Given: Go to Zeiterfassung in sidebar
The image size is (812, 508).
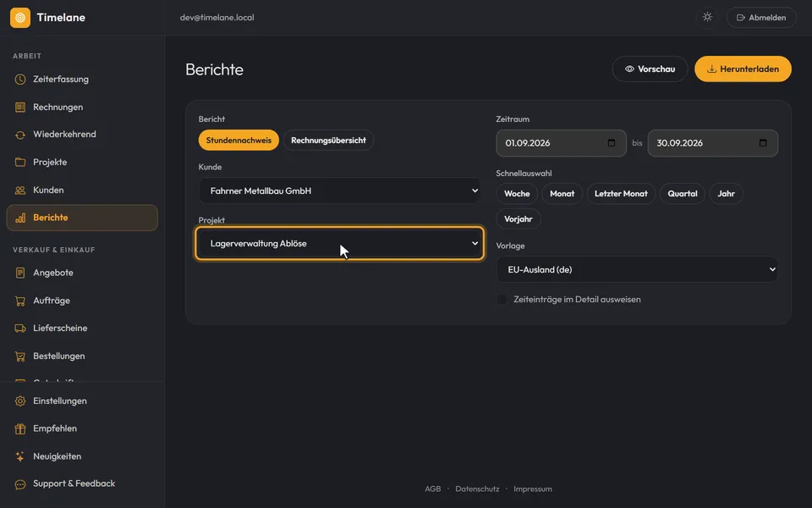Looking at the screenshot, I should tap(82, 80).
